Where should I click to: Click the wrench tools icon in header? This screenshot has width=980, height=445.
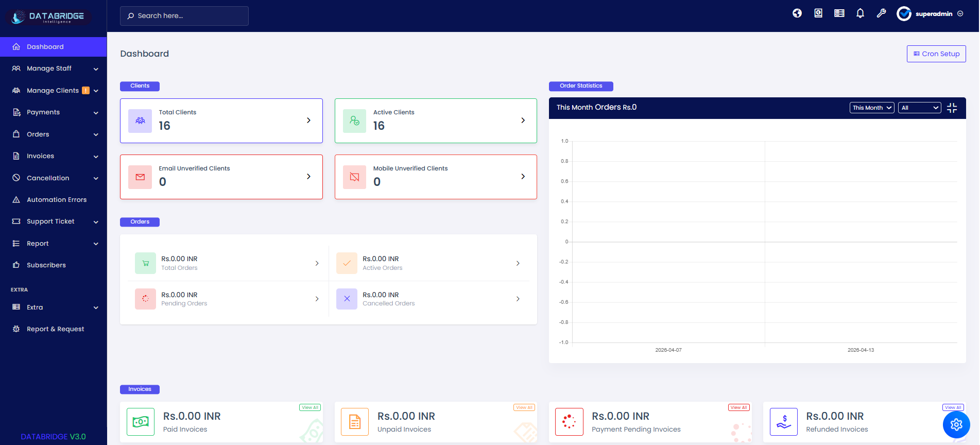pos(881,13)
